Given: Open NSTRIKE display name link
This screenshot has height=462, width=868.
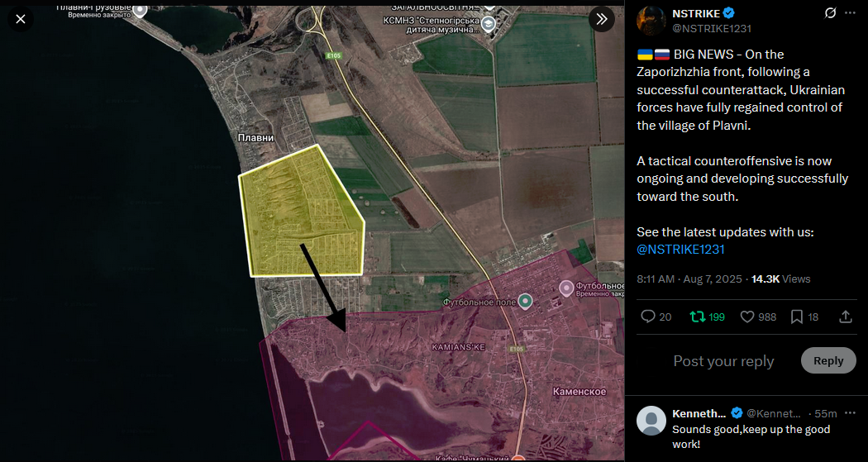Looking at the screenshot, I should click(696, 14).
